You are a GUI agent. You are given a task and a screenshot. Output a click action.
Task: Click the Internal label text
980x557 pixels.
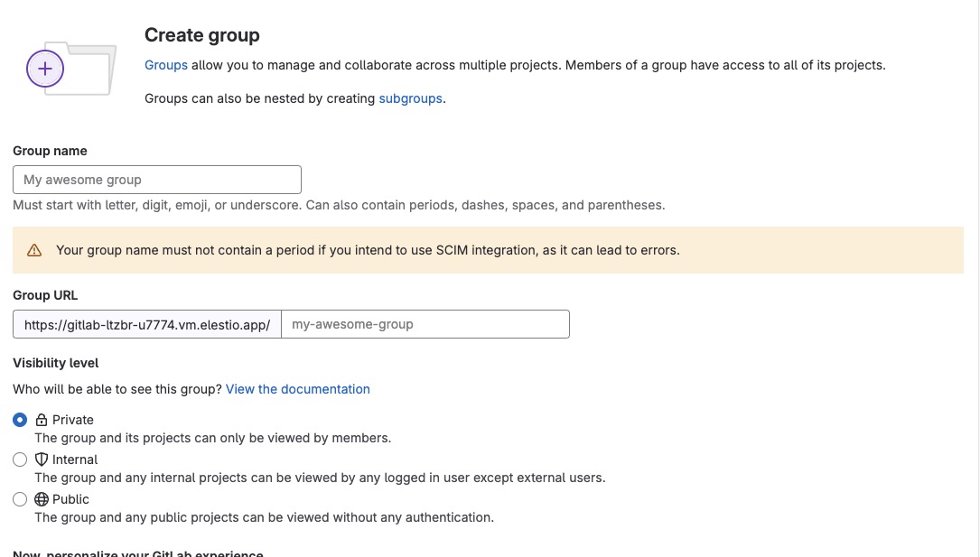75,460
